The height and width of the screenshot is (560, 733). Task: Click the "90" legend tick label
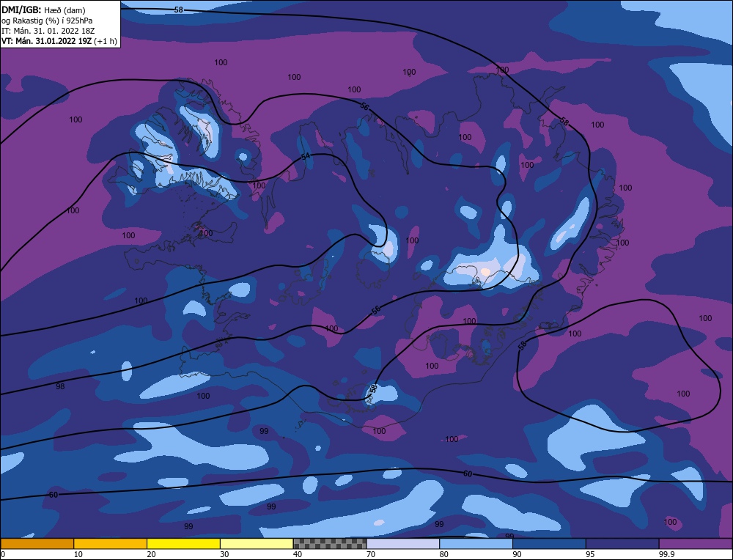[517, 554]
